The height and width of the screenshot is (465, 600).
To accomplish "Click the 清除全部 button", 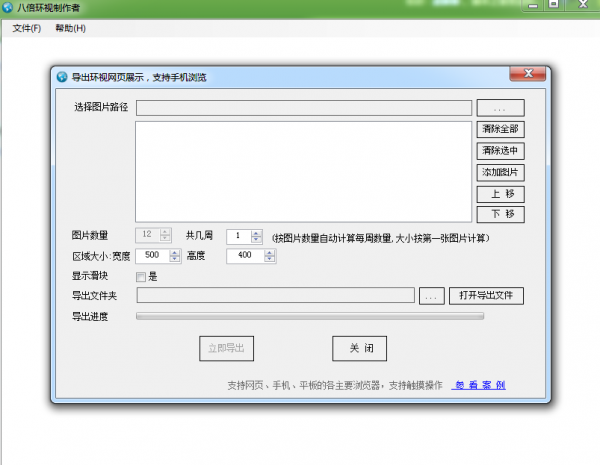I will coord(500,129).
